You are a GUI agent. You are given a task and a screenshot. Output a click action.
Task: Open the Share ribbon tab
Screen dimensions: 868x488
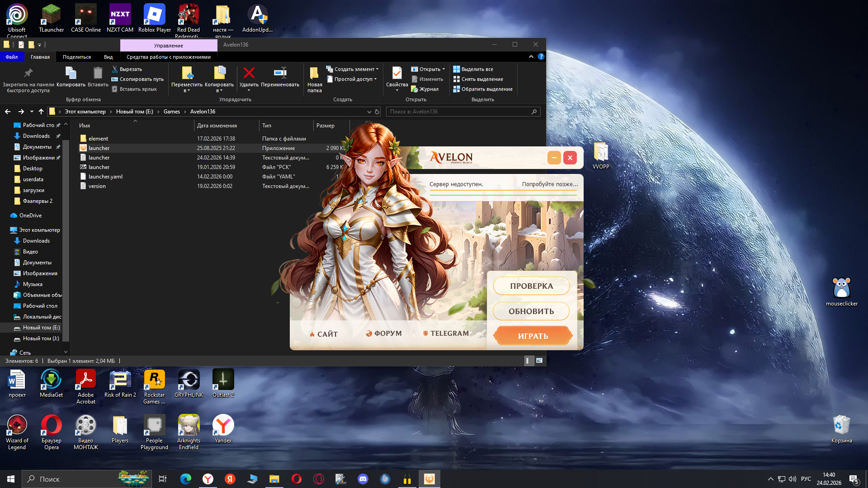pos(76,57)
